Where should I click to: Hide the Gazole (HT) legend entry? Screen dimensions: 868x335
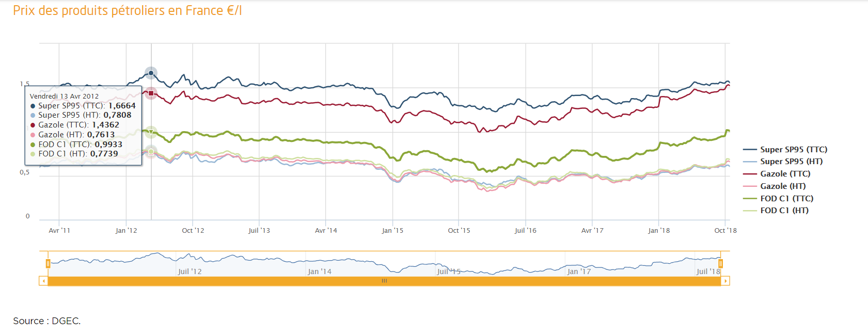(x=783, y=186)
